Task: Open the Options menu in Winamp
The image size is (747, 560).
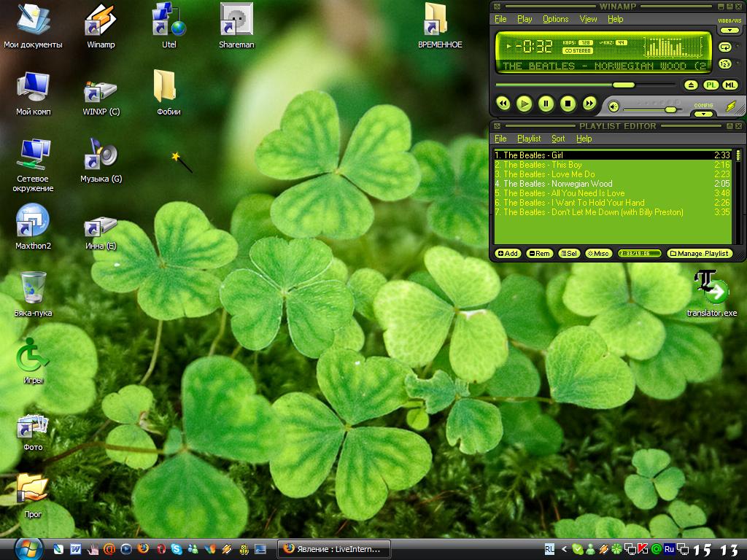Action: tap(555, 20)
